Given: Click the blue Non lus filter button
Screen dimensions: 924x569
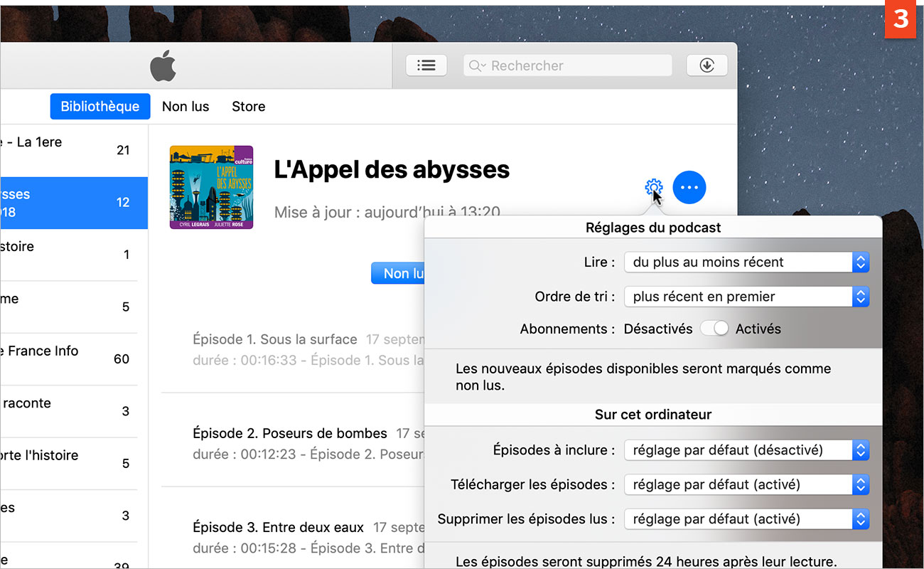Looking at the screenshot, I should point(398,273).
